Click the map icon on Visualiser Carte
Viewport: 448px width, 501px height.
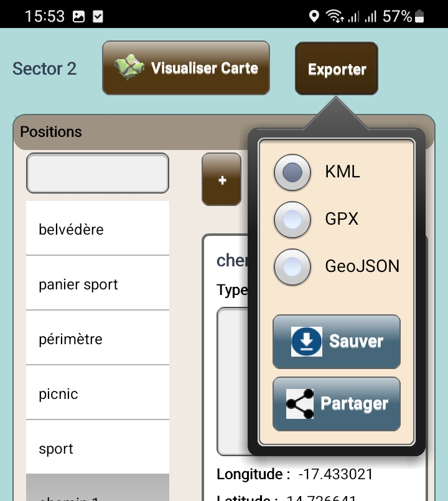[x=130, y=68]
